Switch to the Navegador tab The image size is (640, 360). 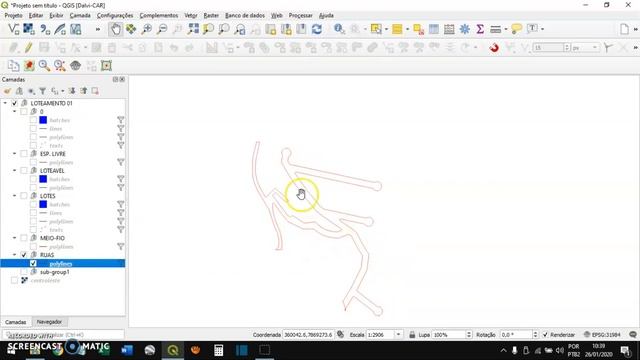click(x=49, y=322)
